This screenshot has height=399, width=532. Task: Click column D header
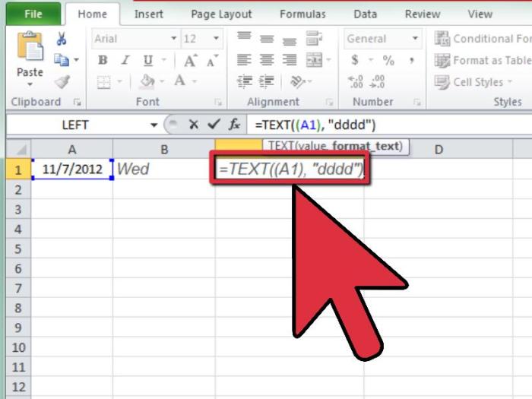click(x=439, y=149)
